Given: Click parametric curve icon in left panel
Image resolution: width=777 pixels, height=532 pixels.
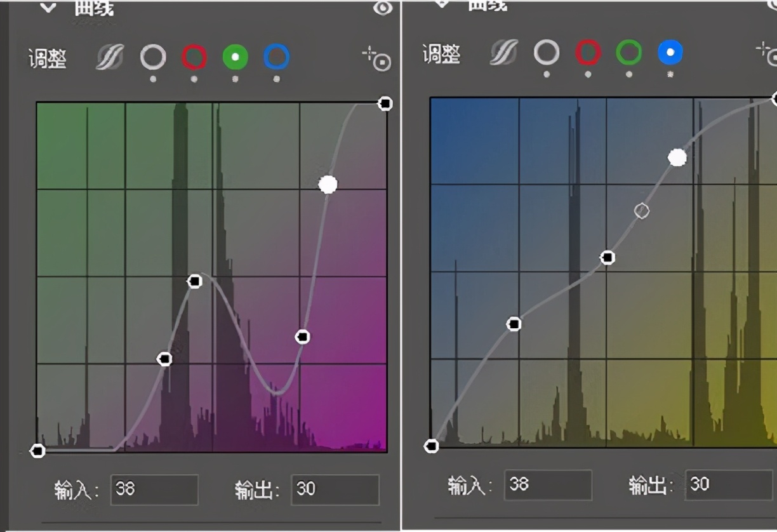Looking at the screenshot, I should tap(109, 58).
